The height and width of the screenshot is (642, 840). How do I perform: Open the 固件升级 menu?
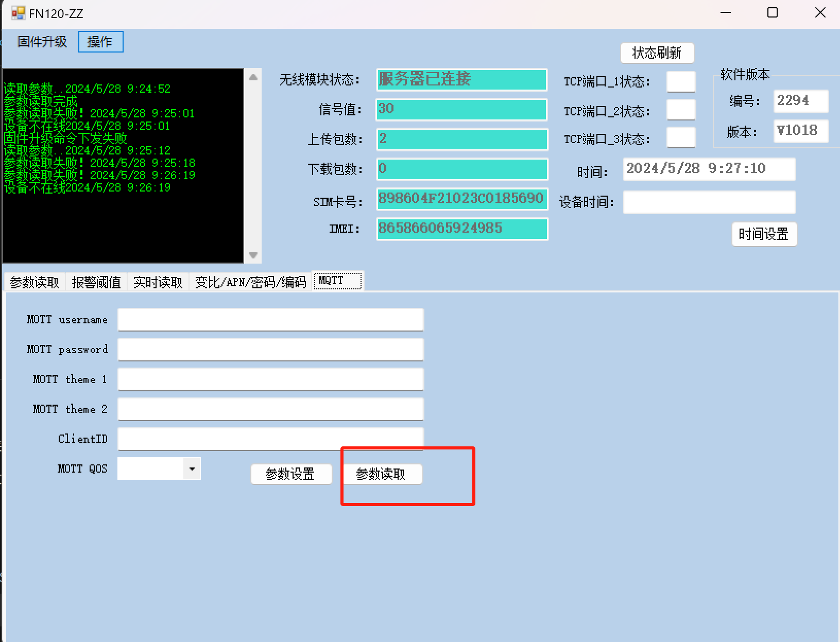pos(42,42)
